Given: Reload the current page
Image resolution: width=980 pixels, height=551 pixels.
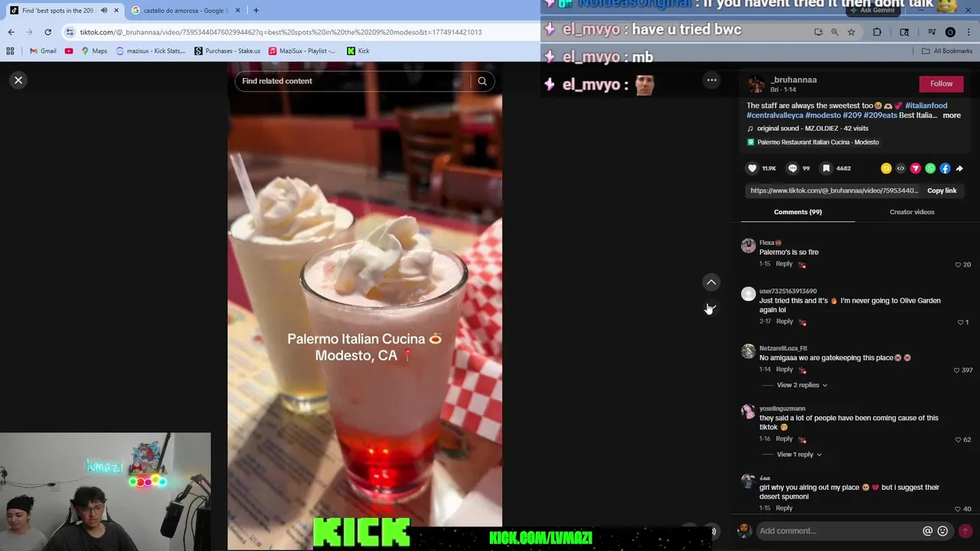Looking at the screenshot, I should 47,32.
